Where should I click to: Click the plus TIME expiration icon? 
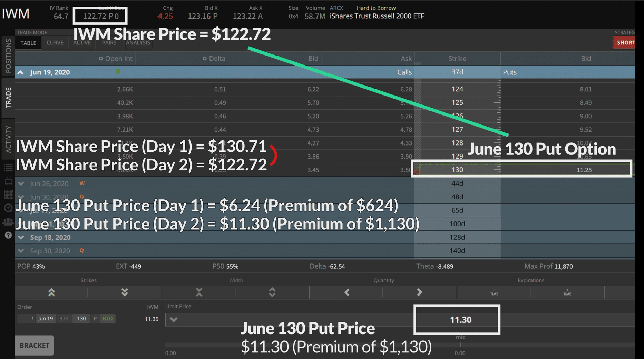pyautogui.click(x=567, y=292)
